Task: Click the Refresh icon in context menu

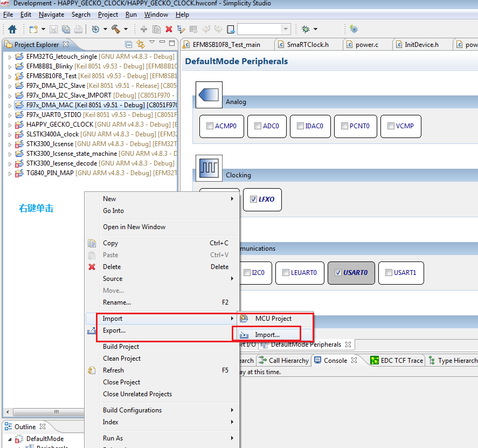Action: [x=92, y=370]
